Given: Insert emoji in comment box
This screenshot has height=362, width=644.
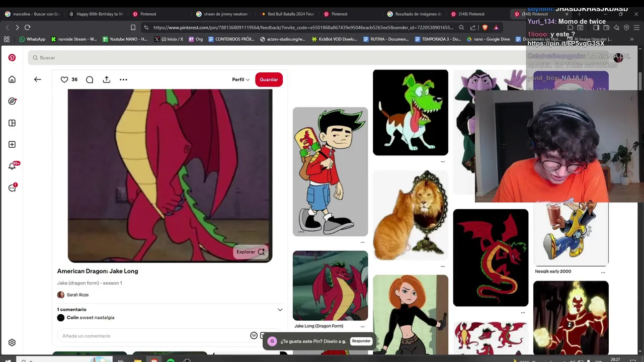Looking at the screenshot, I should (x=254, y=335).
